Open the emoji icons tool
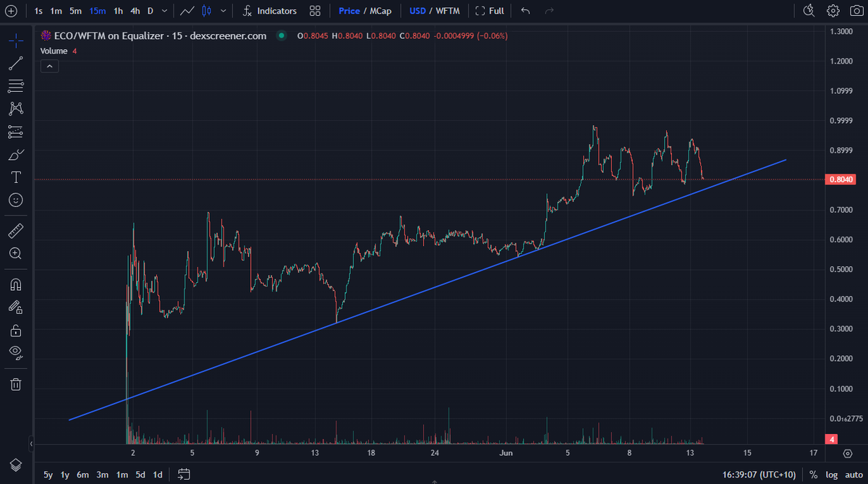 click(x=16, y=200)
